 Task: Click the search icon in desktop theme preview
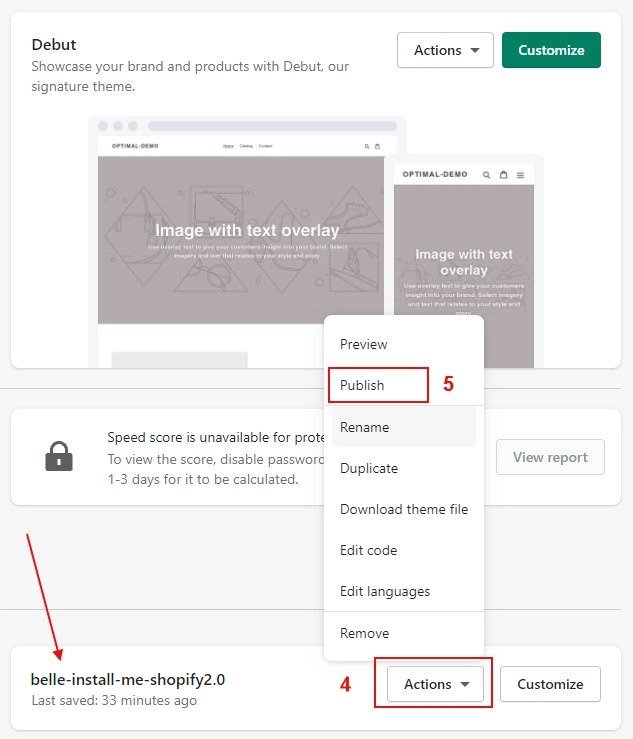click(367, 147)
